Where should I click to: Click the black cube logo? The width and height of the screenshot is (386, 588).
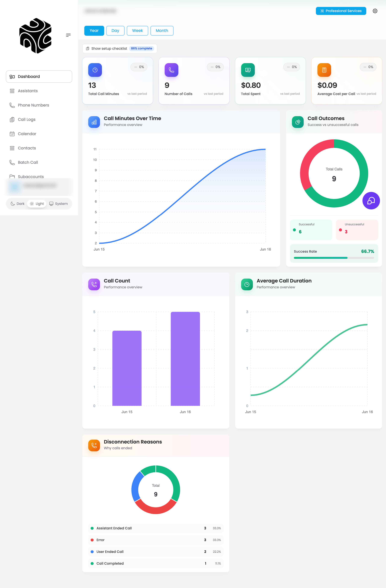pos(35,36)
